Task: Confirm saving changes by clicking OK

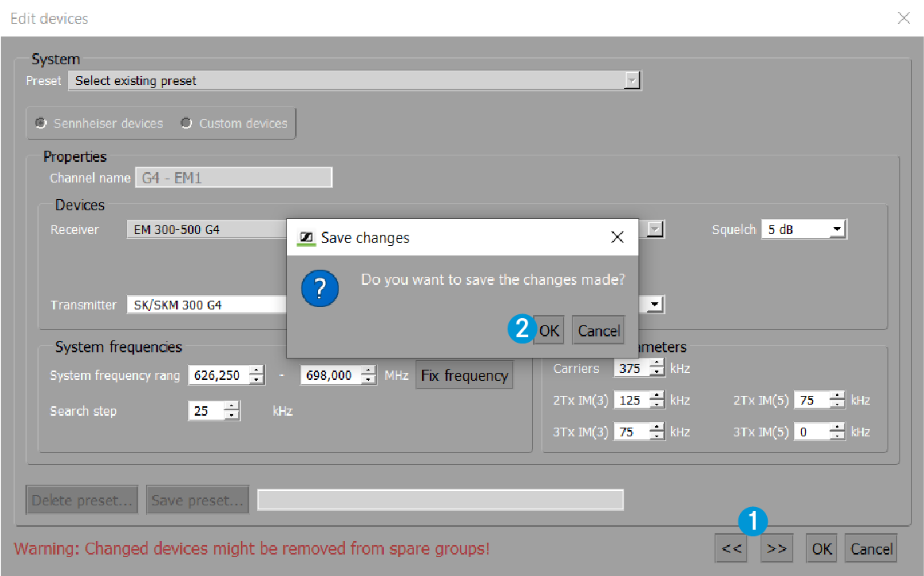Action: 549,330
